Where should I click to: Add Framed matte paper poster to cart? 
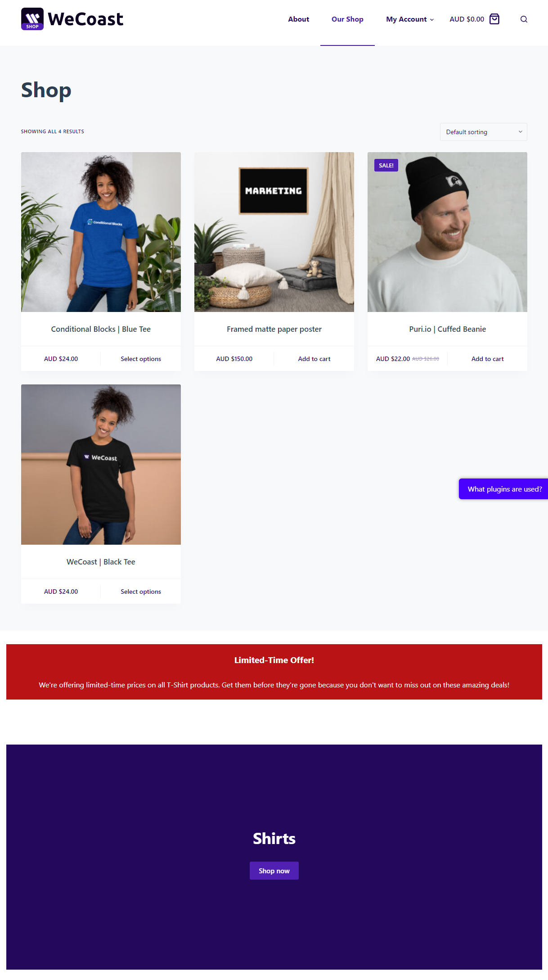(314, 359)
